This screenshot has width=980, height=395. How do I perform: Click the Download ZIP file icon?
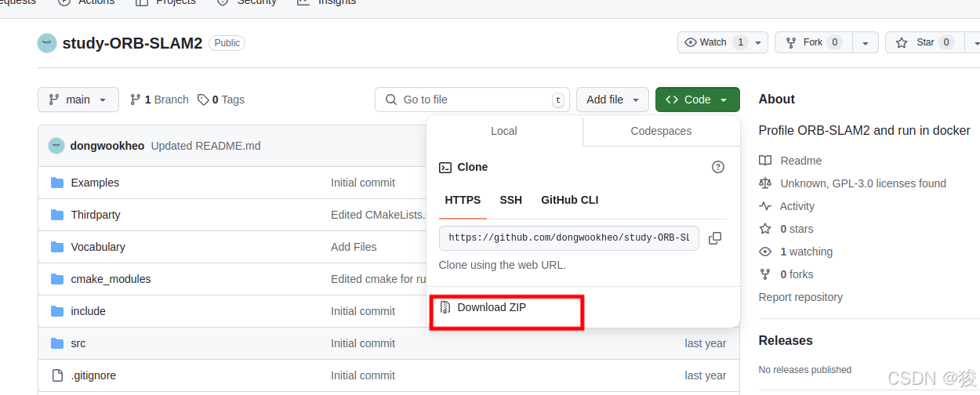point(445,307)
